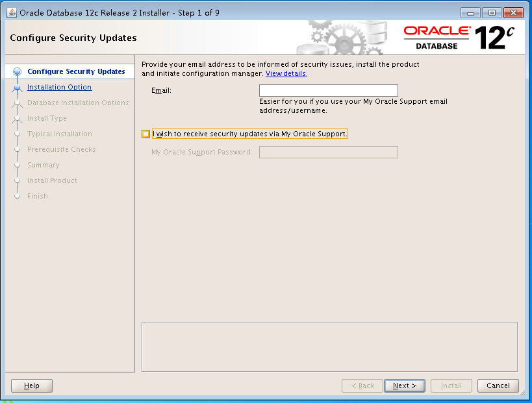Select the Configure Security Updates sidebar step
Viewport: 532px width, 403px height.
click(x=73, y=71)
